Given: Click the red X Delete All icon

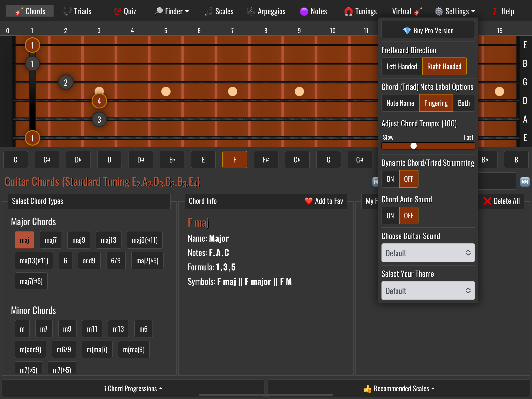Looking at the screenshot, I should [x=487, y=201].
